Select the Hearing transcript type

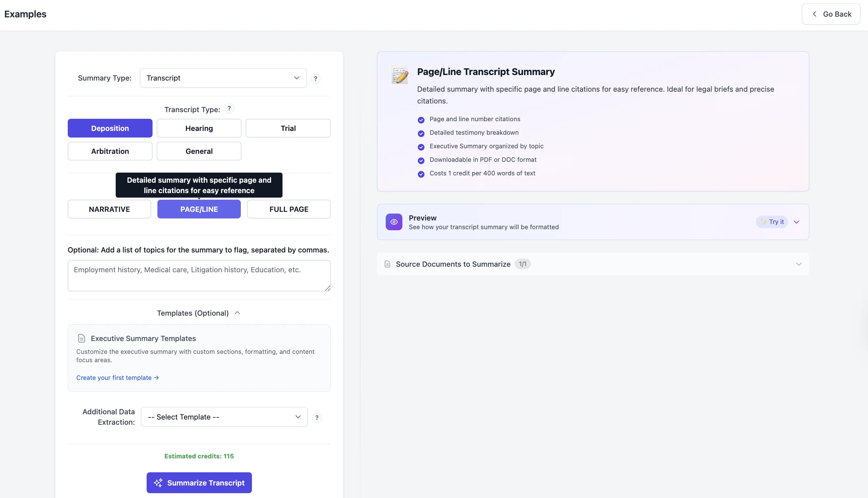click(199, 128)
